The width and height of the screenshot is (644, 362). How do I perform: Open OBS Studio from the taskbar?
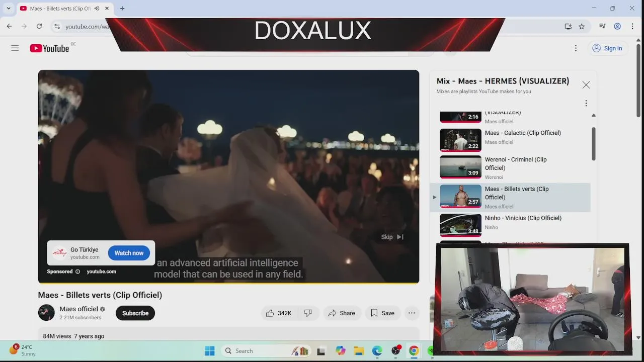coord(396,351)
